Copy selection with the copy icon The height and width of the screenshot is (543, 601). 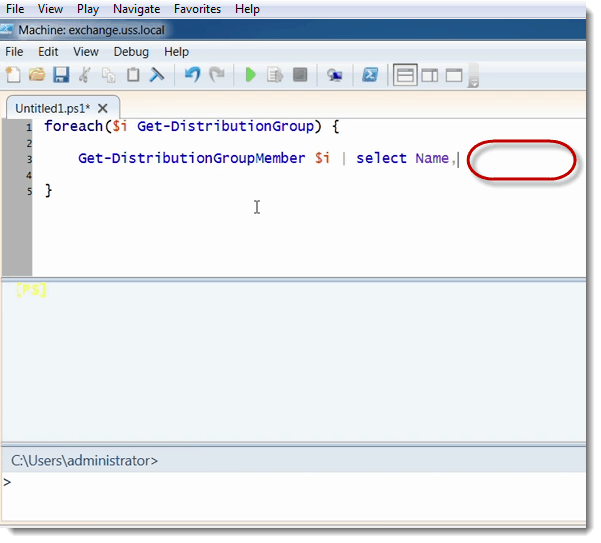pos(109,75)
